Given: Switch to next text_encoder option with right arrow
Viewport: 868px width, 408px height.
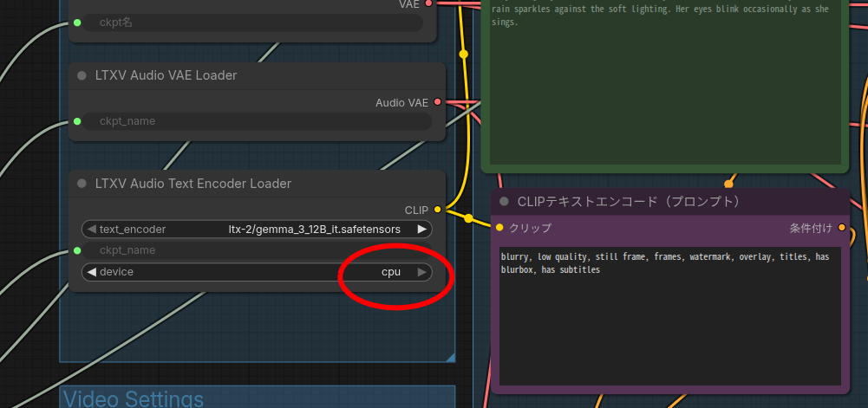Looking at the screenshot, I should [x=421, y=230].
